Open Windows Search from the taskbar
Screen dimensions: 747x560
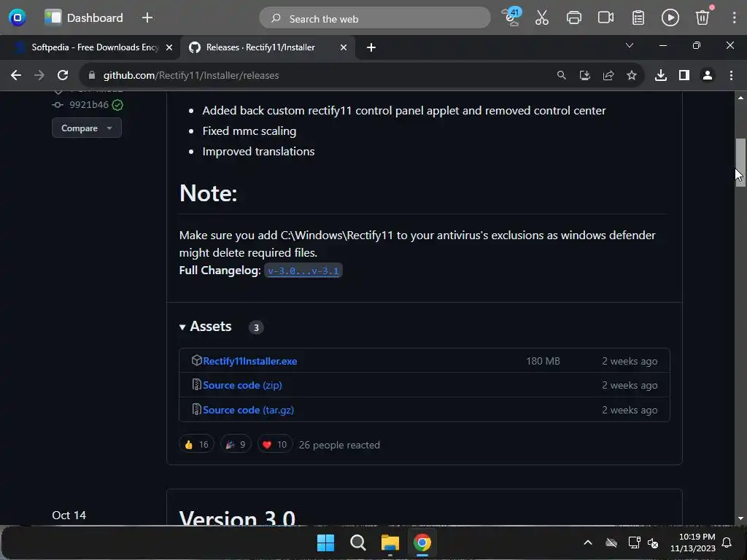coord(357,542)
